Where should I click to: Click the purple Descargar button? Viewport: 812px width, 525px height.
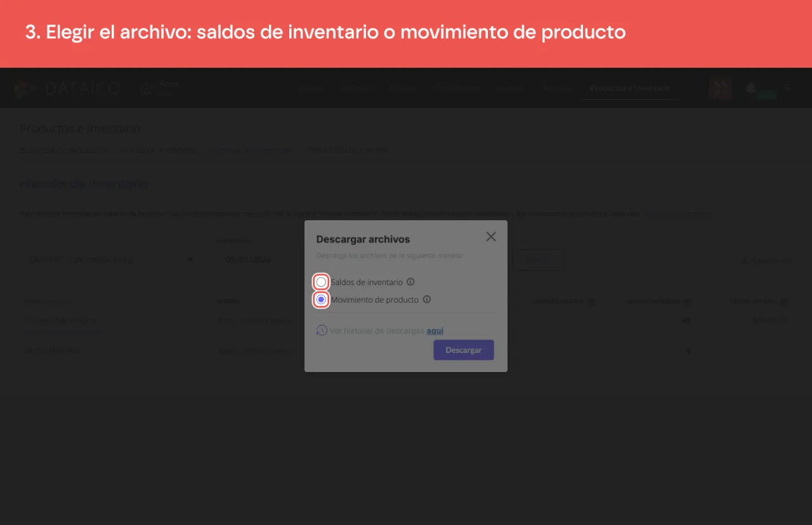pos(464,350)
